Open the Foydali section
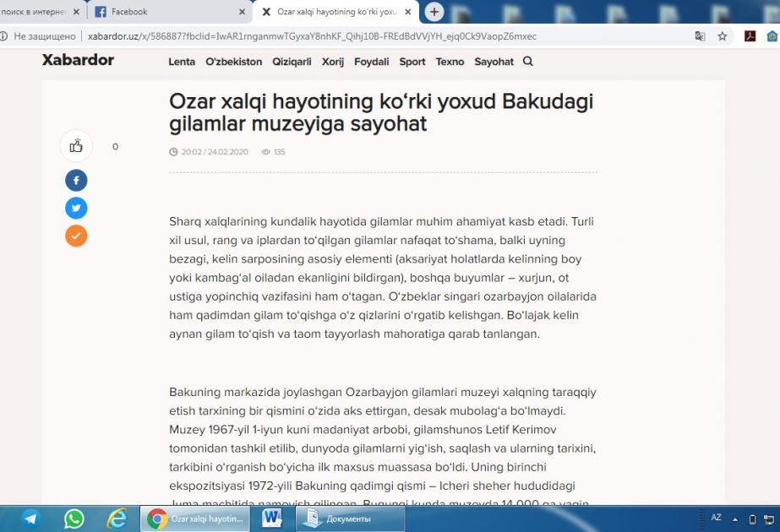This screenshot has width=780, height=532. (372, 62)
